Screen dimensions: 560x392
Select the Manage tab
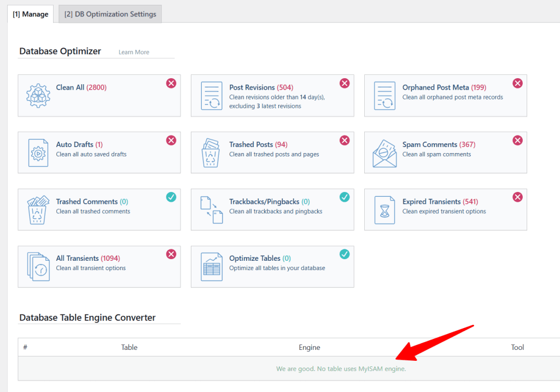point(31,14)
